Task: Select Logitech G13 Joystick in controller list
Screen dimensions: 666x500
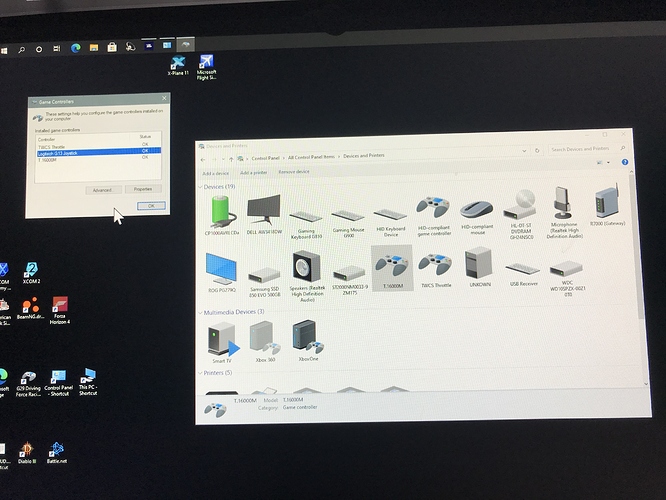Action: [99, 152]
